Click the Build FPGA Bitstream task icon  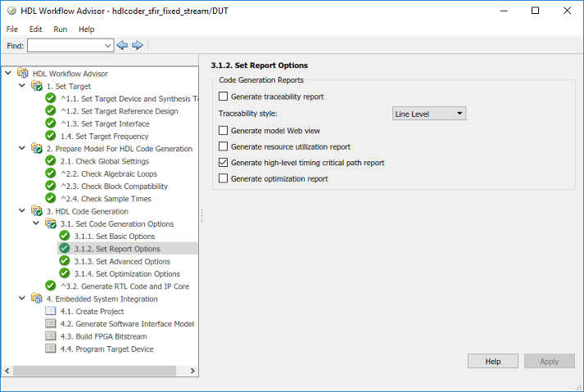[51, 336]
